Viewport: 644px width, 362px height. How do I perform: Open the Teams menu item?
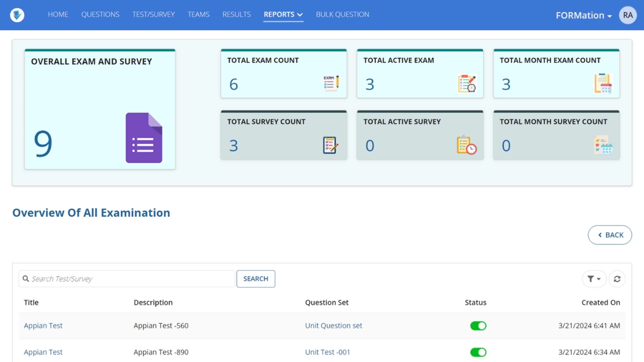(x=199, y=14)
